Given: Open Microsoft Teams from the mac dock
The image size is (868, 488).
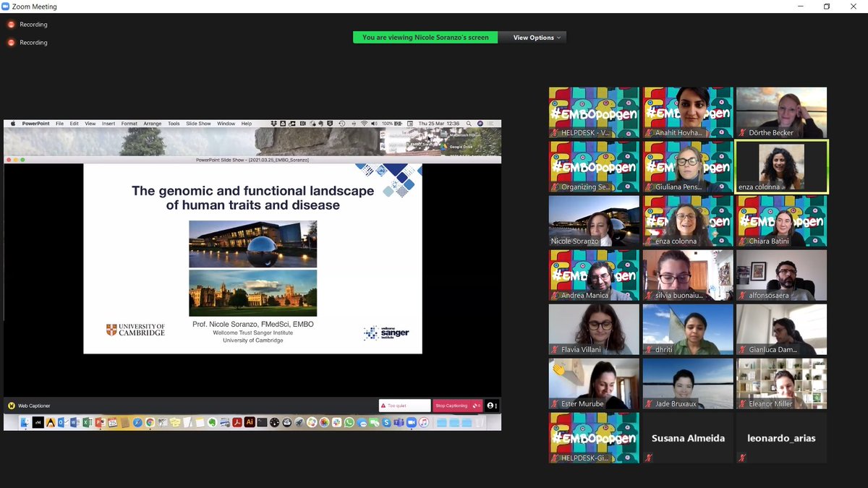Looking at the screenshot, I should [399, 422].
